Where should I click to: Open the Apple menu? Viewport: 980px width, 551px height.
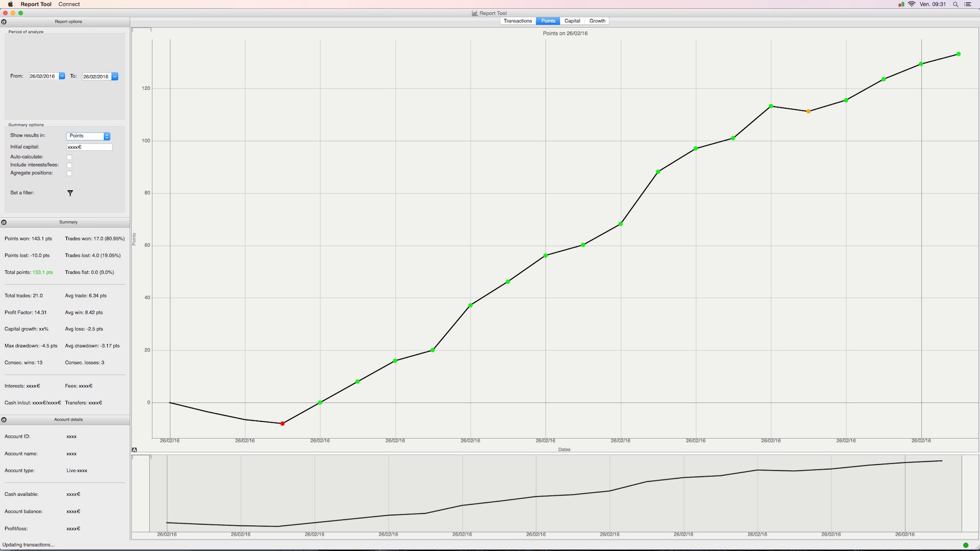click(x=10, y=4)
